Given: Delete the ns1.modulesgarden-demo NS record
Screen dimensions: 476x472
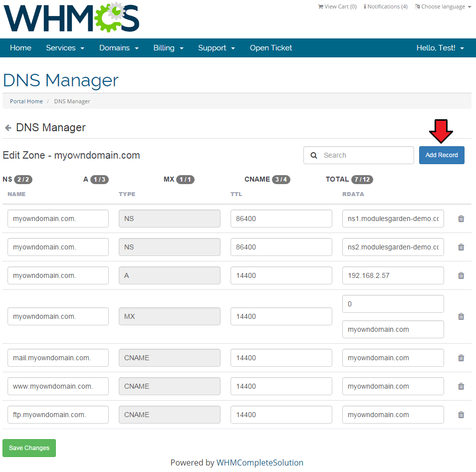Looking at the screenshot, I should coord(461,219).
